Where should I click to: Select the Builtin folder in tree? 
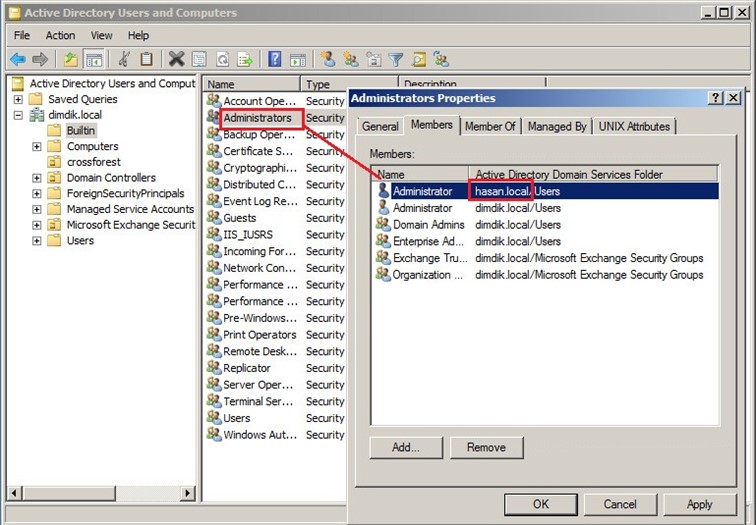coord(81,131)
